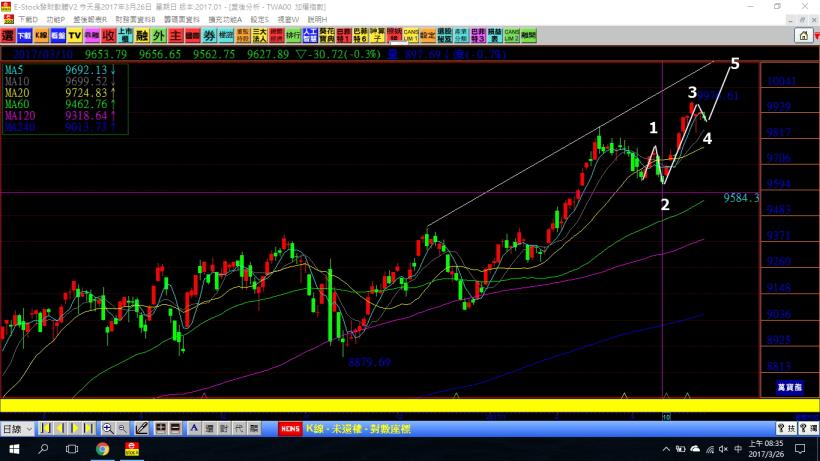Image resolution: width=820 pixels, height=461 pixels.
Task: Expand the red arrow beside home icon
Action: click(815, 35)
